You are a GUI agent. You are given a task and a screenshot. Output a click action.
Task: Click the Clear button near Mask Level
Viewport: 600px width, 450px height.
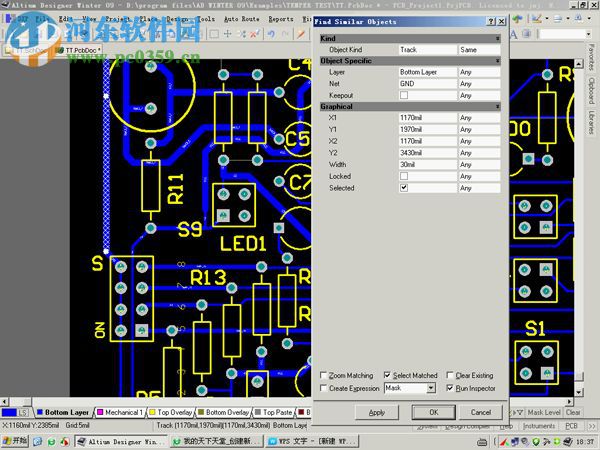tap(573, 412)
